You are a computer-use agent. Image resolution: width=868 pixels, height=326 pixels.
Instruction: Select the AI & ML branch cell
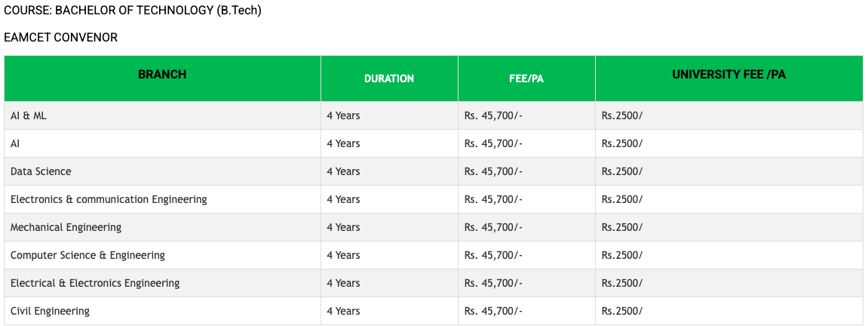pyautogui.click(x=29, y=115)
